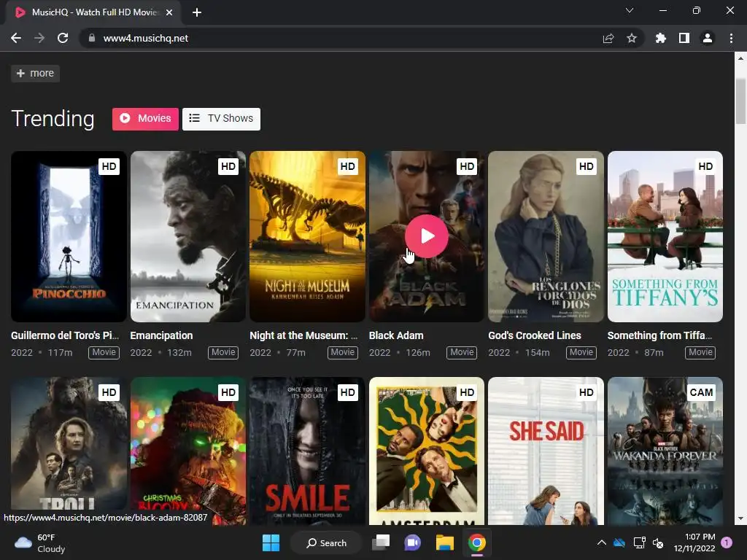Open Task View on taskbar

click(x=381, y=542)
